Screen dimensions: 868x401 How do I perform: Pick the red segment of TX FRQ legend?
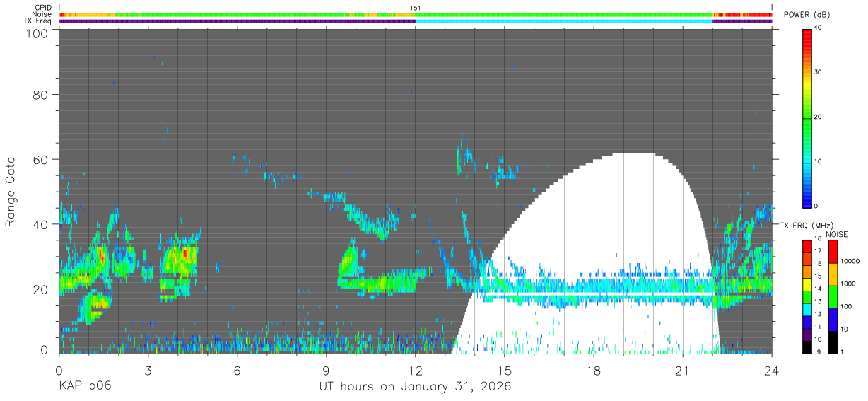[807, 247]
